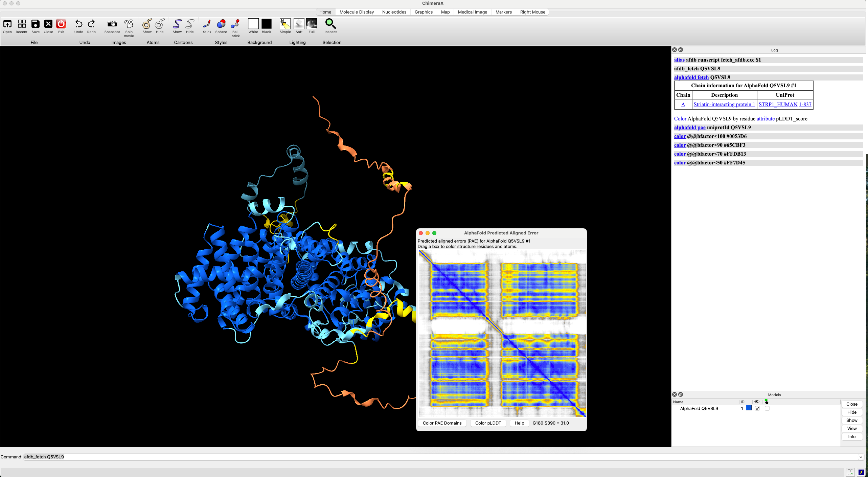
Task: Open the Molecule Display tab
Action: click(357, 12)
